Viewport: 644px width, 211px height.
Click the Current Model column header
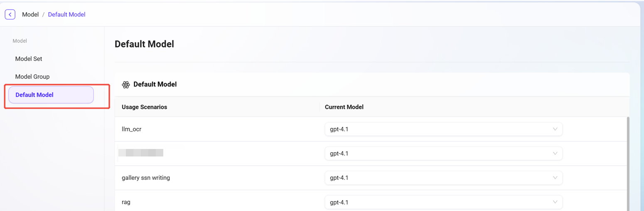point(344,107)
